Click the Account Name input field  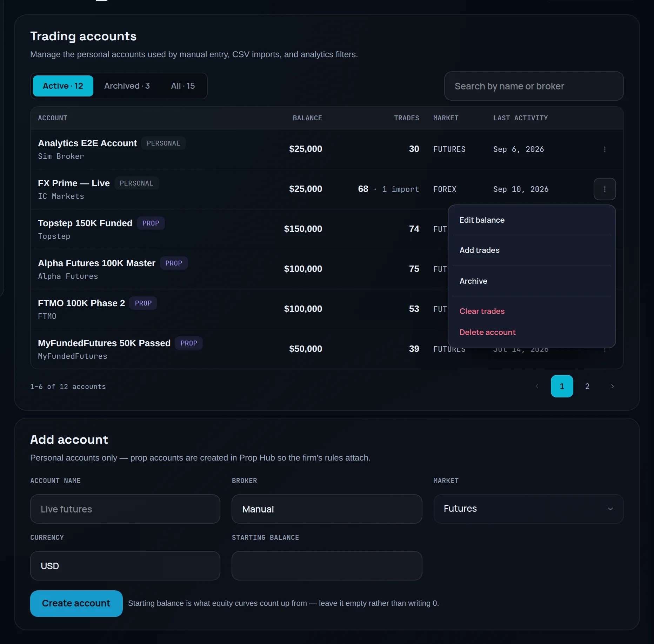[x=125, y=509]
